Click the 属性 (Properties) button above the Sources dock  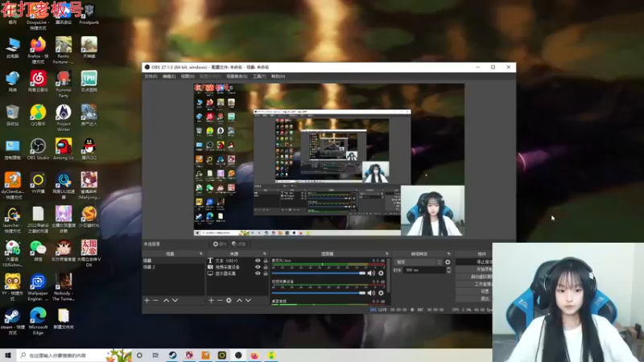point(220,245)
